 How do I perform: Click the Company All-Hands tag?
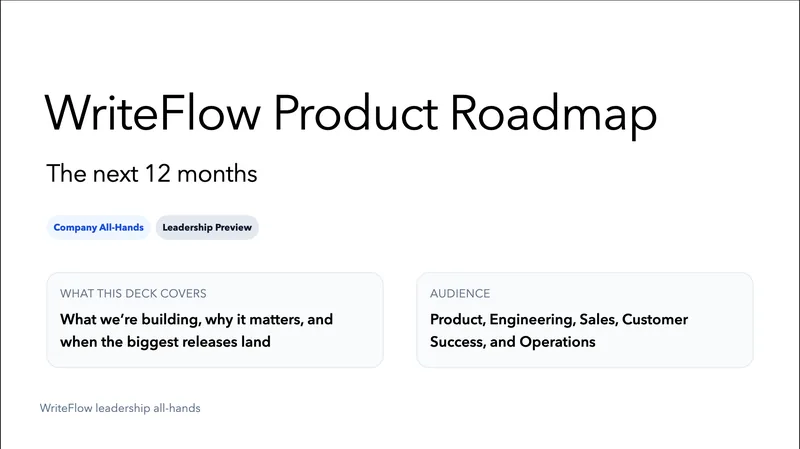pyautogui.click(x=98, y=227)
